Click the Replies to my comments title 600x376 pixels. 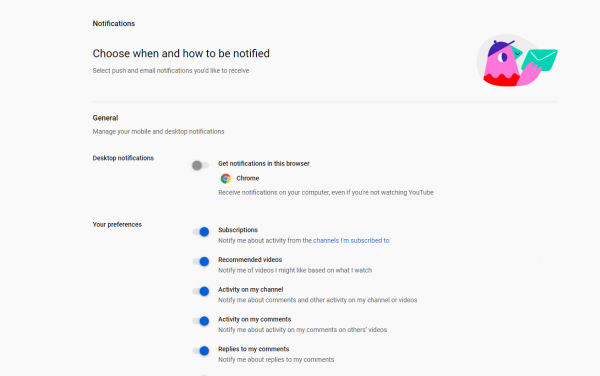[254, 349]
